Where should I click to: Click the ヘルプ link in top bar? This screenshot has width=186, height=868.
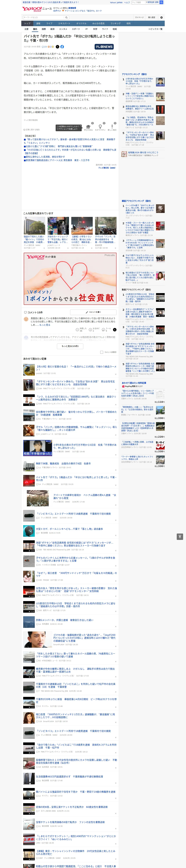pos(127,2)
